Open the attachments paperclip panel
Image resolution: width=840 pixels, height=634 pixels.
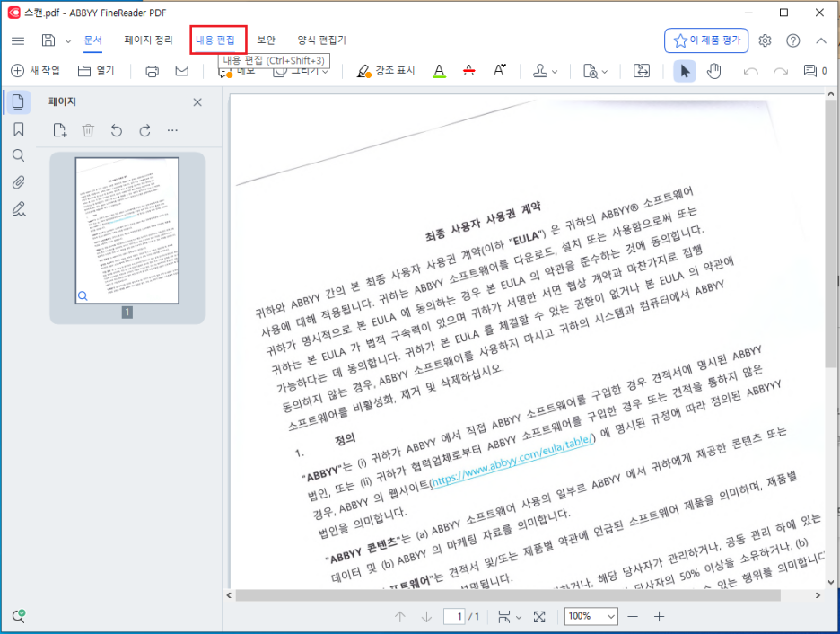(18, 182)
